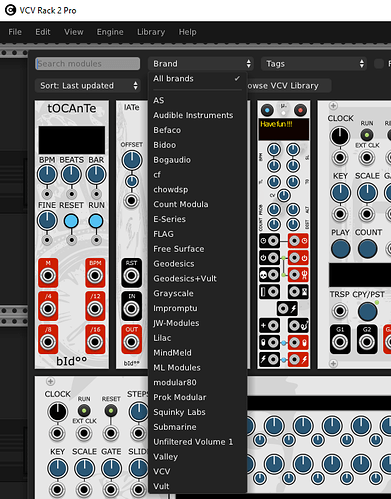
Task: Toggle the tOCAnTe RESET button
Action: coord(71,221)
